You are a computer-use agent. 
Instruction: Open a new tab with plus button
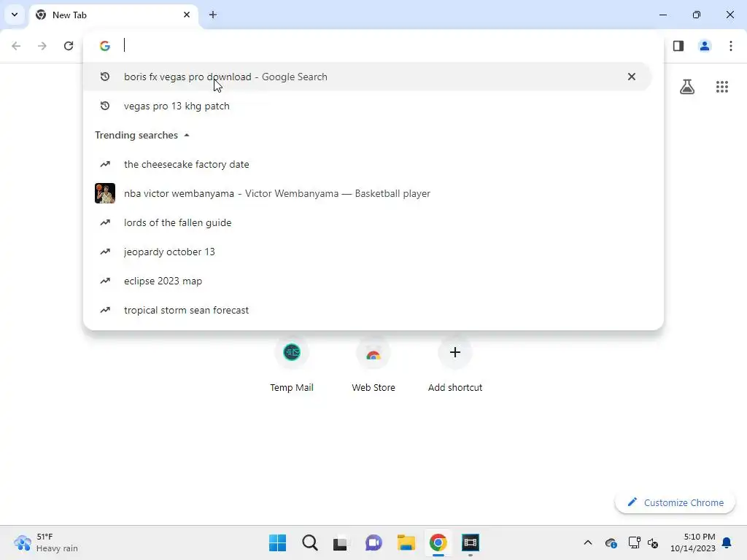(x=213, y=15)
